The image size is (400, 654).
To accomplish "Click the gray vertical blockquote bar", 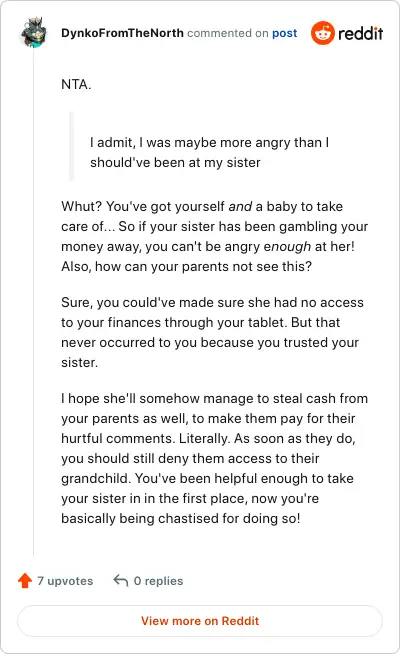I will [71, 146].
